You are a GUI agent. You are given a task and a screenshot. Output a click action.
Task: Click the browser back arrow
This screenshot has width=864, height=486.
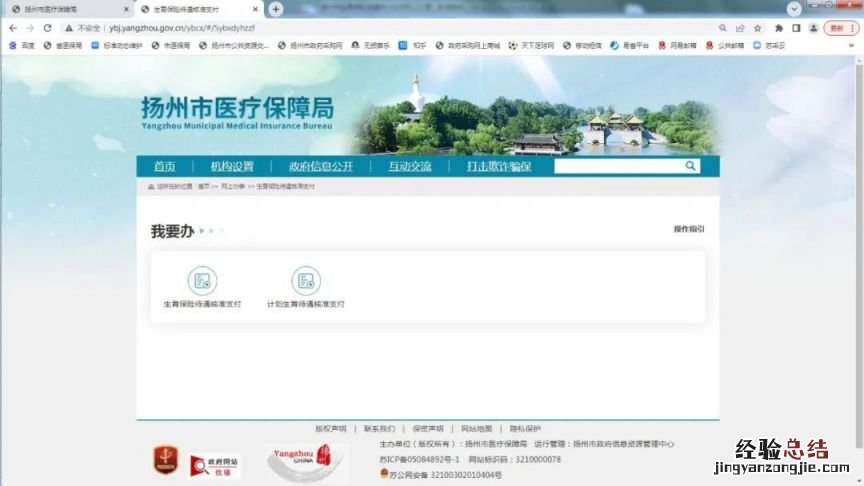point(13,28)
